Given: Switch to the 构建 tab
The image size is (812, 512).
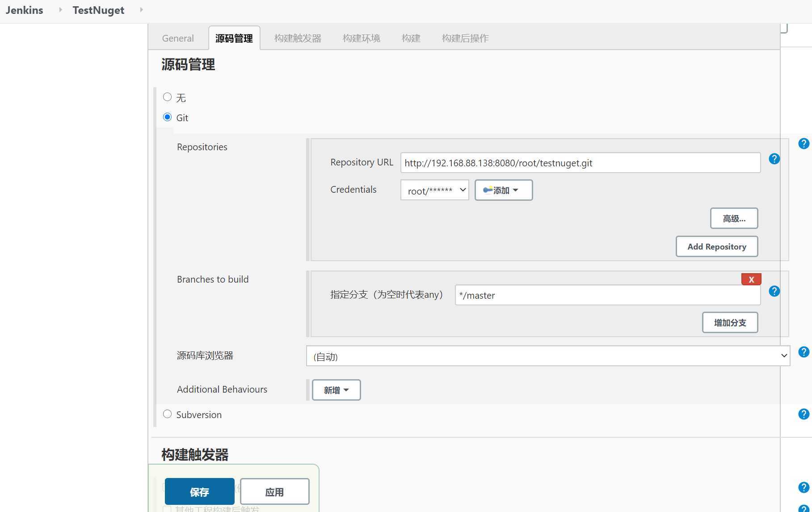Looking at the screenshot, I should tap(411, 38).
